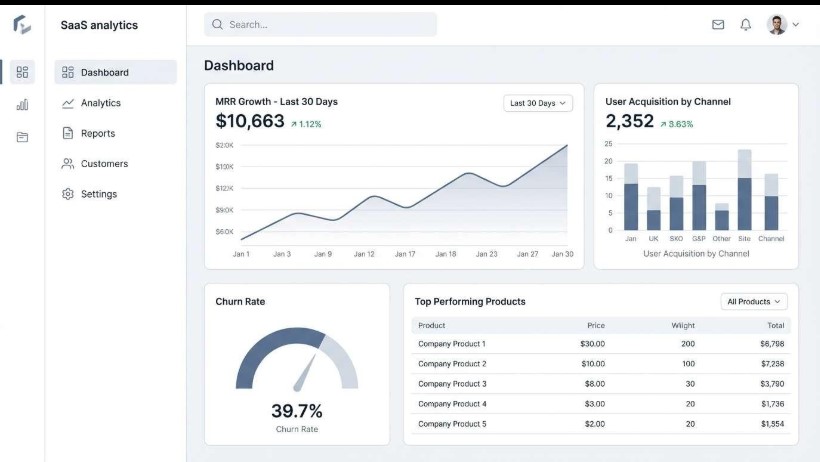This screenshot has height=462, width=820.
Task: Click the Customers people icon
Action: (67, 164)
